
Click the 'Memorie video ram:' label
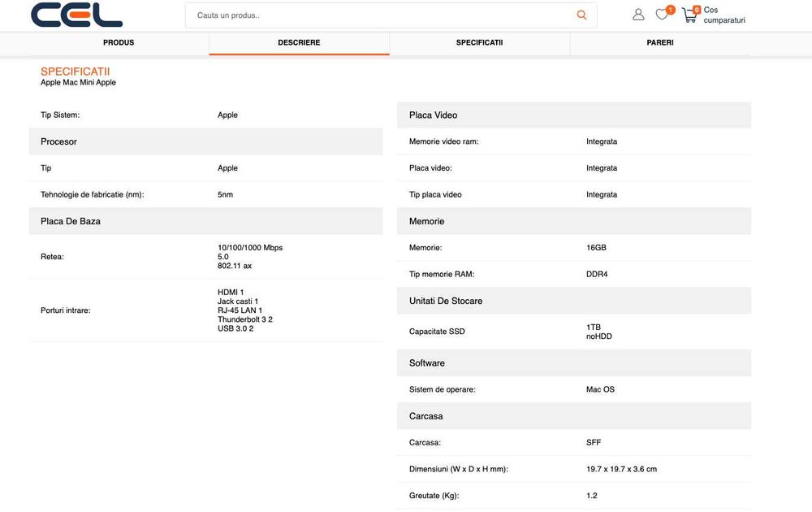click(x=444, y=141)
